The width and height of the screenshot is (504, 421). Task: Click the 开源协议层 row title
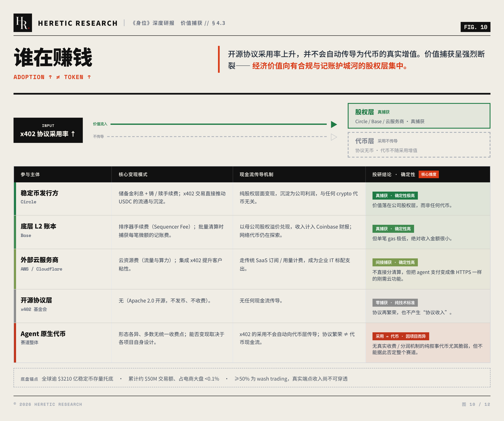(x=36, y=300)
